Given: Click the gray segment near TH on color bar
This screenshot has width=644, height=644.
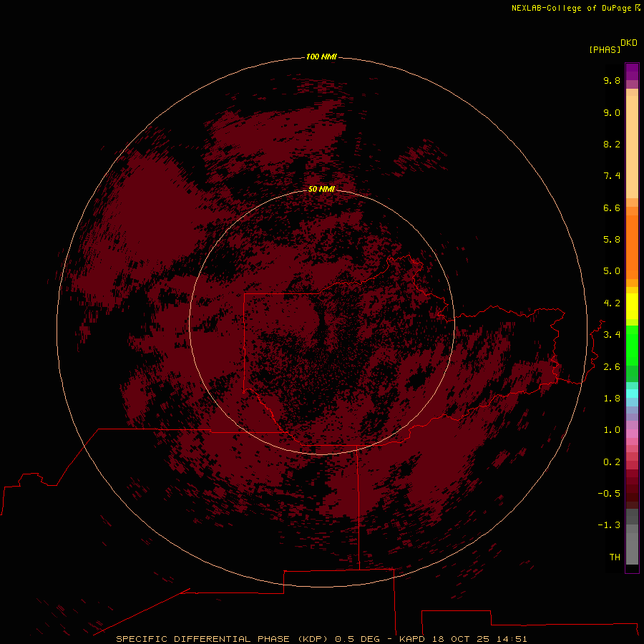Looking at the screenshot, I should click(x=632, y=548).
